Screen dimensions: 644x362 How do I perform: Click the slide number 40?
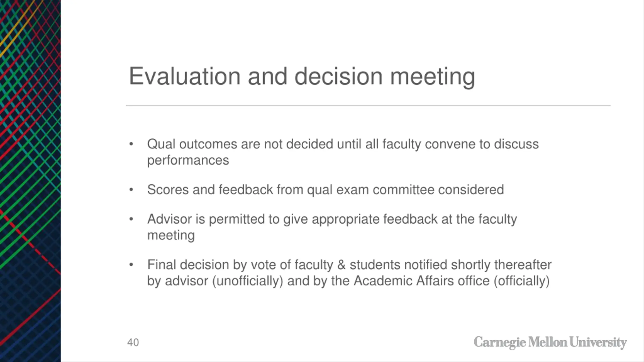tap(133, 342)
